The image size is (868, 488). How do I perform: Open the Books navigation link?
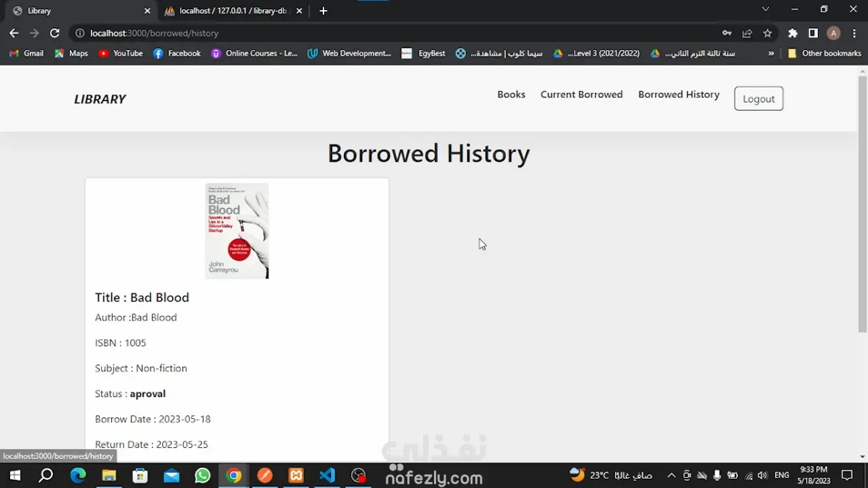511,94
